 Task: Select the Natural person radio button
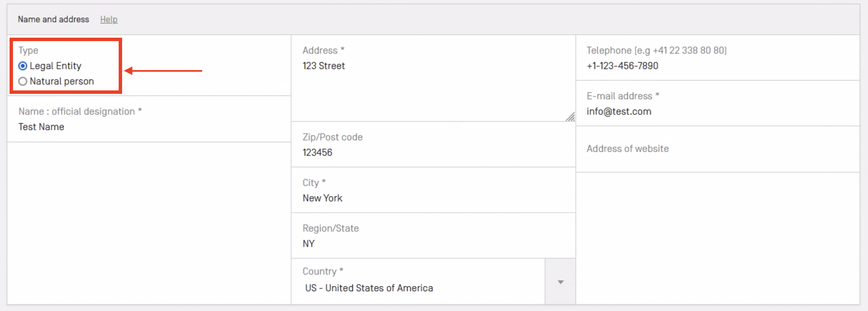pyautogui.click(x=23, y=82)
